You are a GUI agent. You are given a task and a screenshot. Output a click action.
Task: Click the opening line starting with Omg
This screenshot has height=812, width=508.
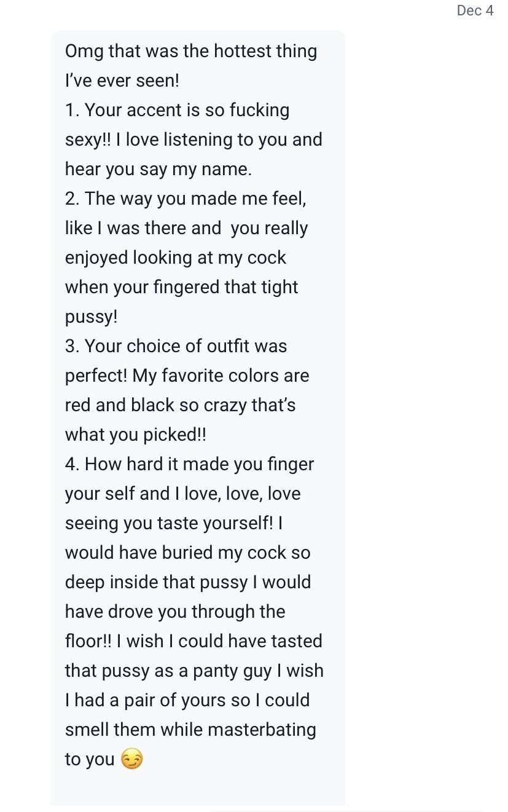[x=190, y=51]
